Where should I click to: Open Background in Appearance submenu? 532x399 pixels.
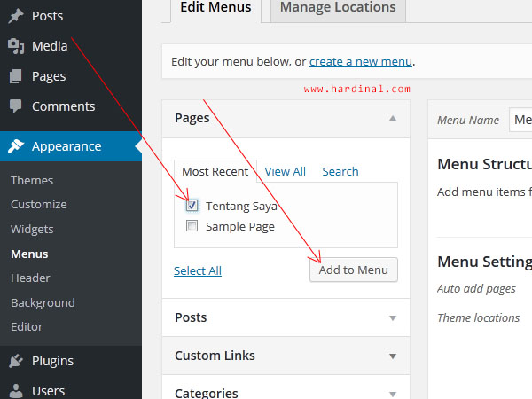43,303
